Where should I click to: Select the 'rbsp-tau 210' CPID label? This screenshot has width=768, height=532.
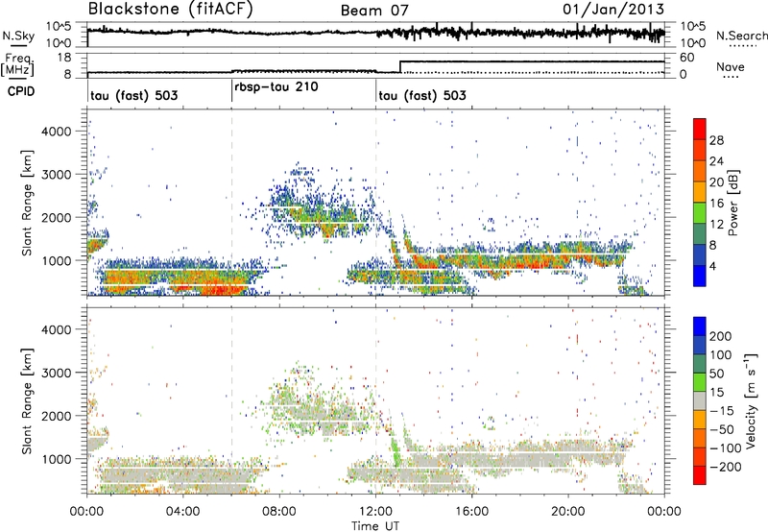coord(276,87)
